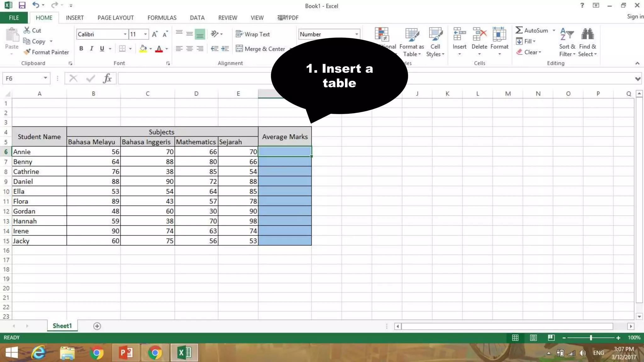
Task: Open Google Chrome from the taskbar
Action: 97,353
